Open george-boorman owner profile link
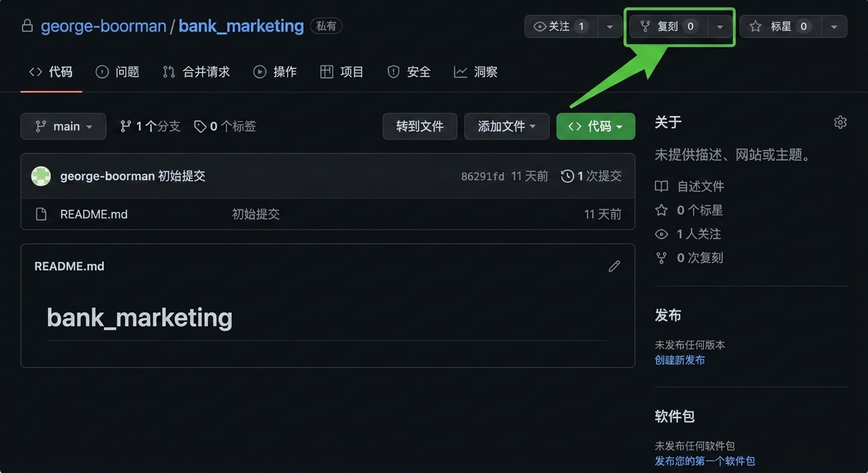 click(x=104, y=26)
